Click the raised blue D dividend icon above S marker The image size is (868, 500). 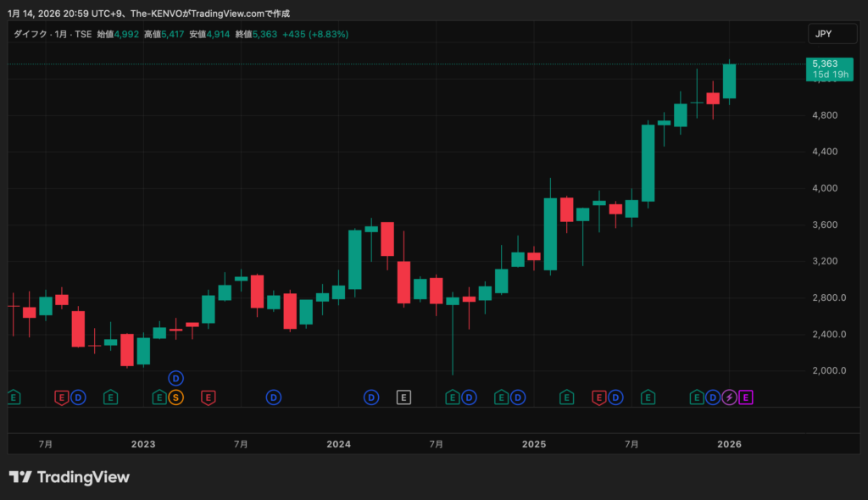coord(175,378)
